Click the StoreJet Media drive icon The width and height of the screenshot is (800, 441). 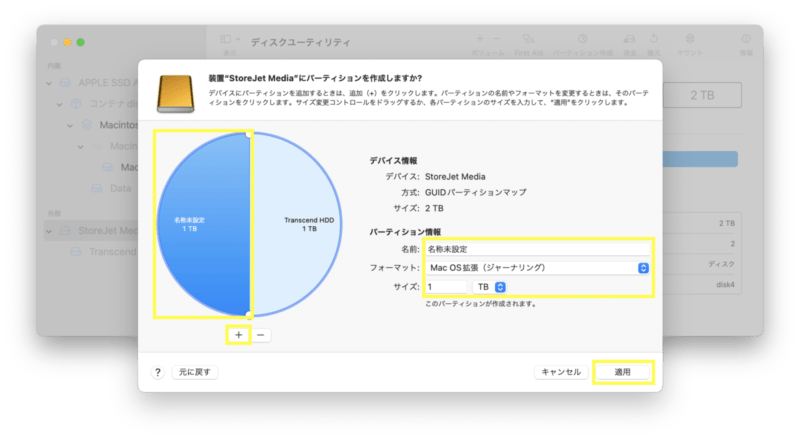(x=175, y=93)
